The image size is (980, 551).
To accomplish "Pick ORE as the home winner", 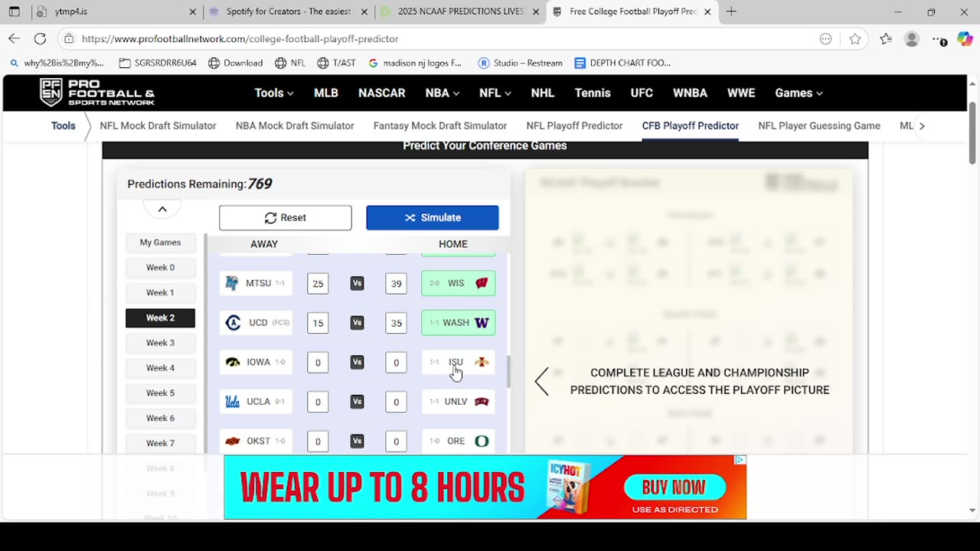I will [x=459, y=441].
